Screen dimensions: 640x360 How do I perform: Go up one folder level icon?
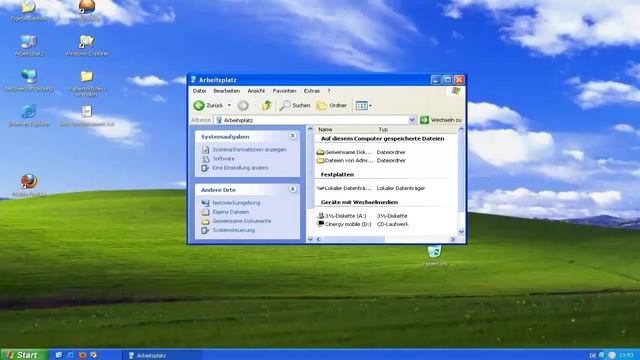267,105
